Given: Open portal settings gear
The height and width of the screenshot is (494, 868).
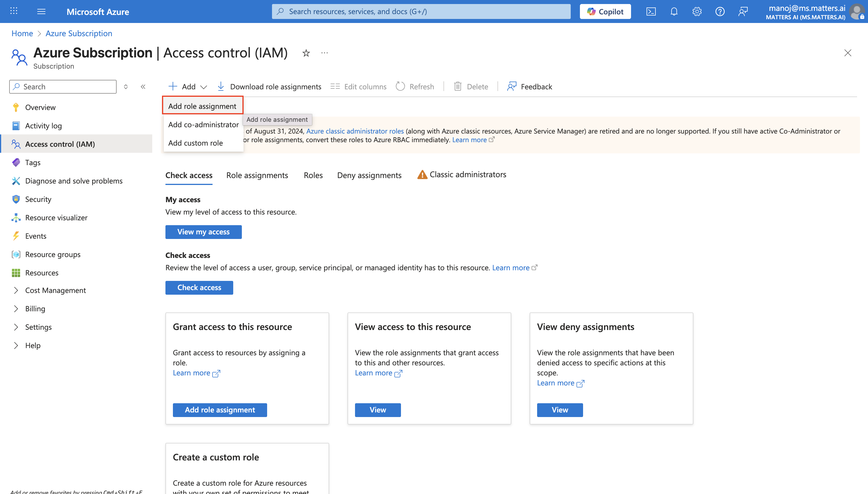Looking at the screenshot, I should point(697,11).
